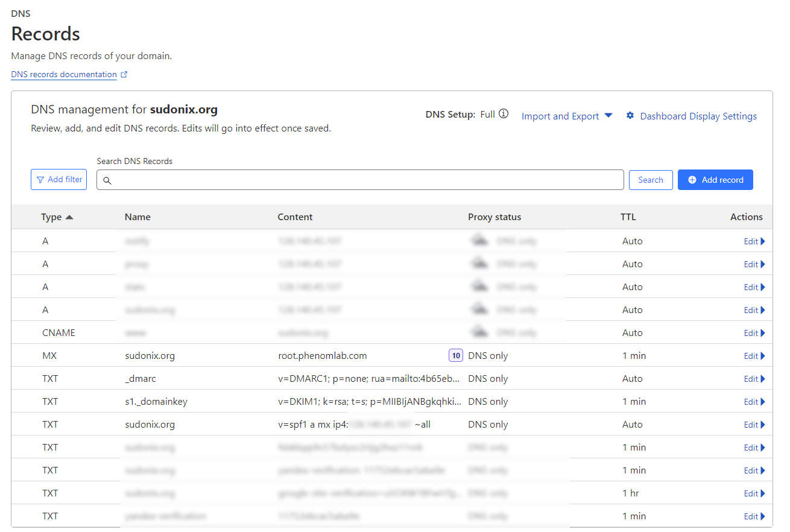Click the external link icon beside documentation
790x532 pixels.
(x=124, y=75)
